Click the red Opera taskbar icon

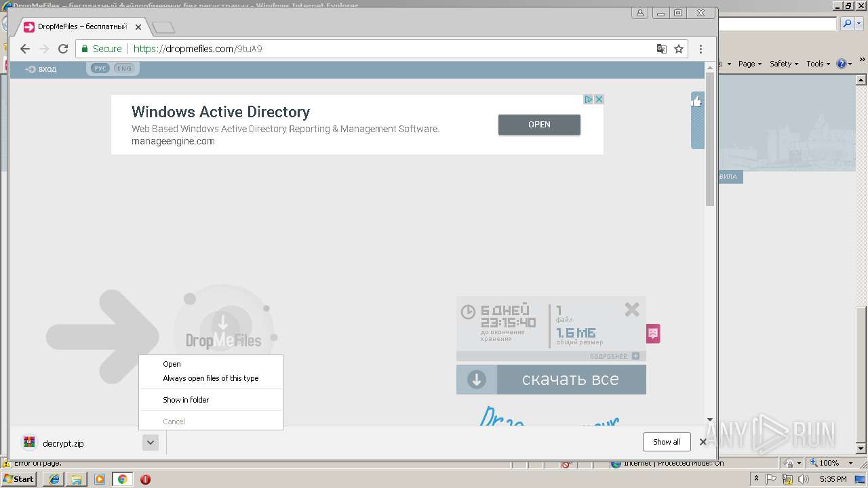(145, 479)
